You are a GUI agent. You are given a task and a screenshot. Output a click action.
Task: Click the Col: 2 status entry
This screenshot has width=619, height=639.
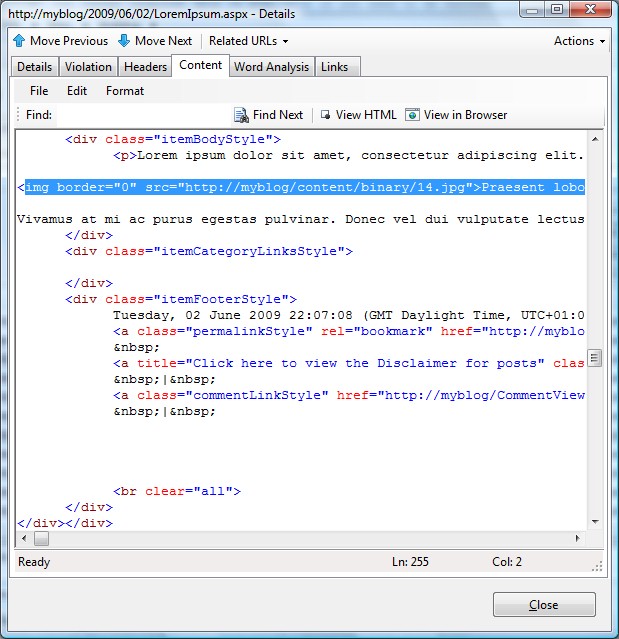click(507, 562)
